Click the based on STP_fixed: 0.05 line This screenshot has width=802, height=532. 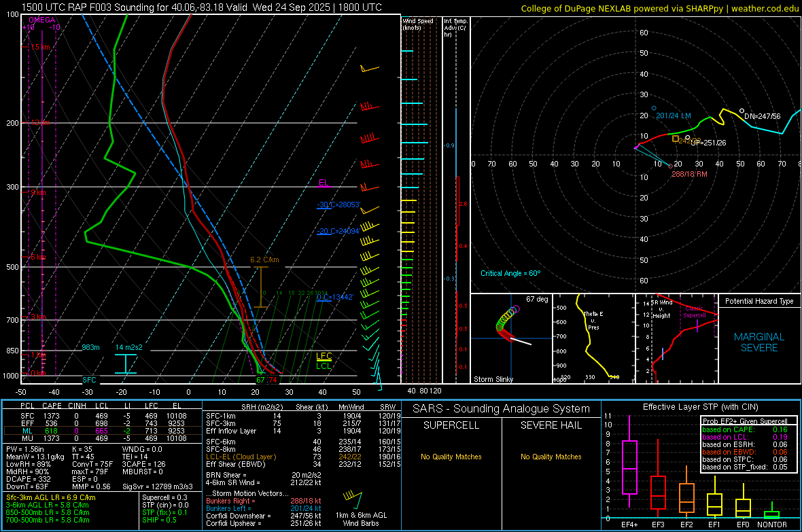[x=745, y=467]
